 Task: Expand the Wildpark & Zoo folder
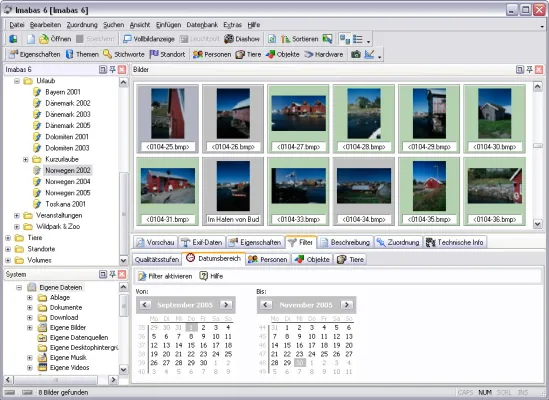[x=16, y=227]
